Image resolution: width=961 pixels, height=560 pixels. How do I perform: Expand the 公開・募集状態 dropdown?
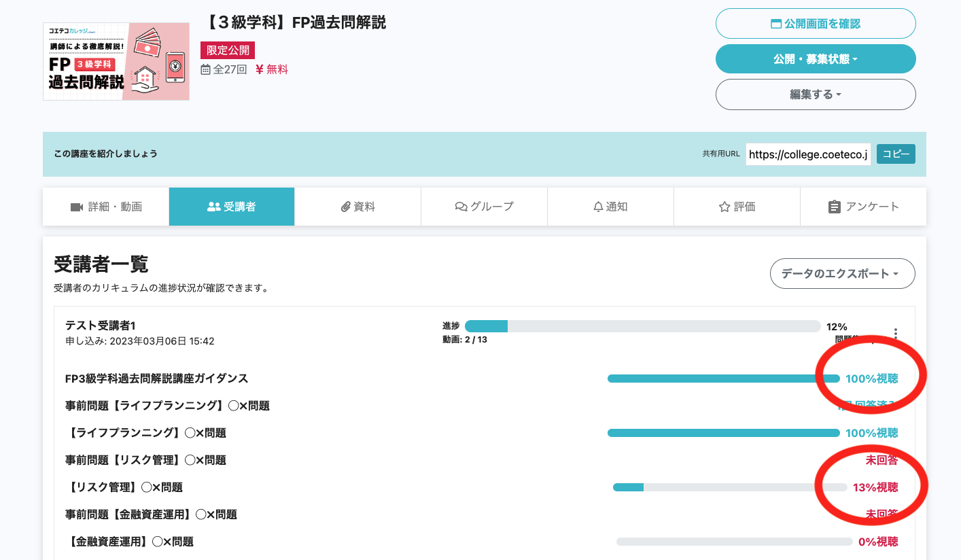click(x=816, y=59)
